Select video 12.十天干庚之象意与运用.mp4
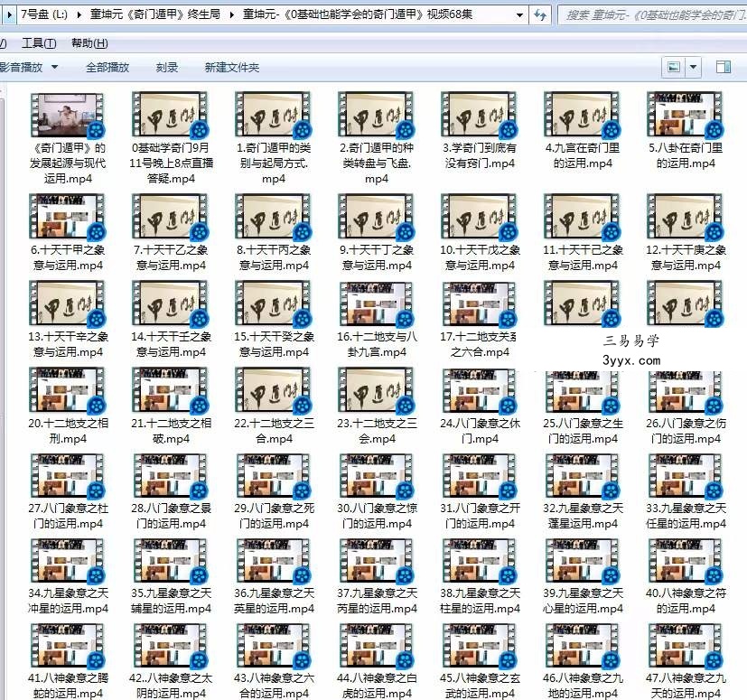This screenshot has width=747, height=700. 686,232
